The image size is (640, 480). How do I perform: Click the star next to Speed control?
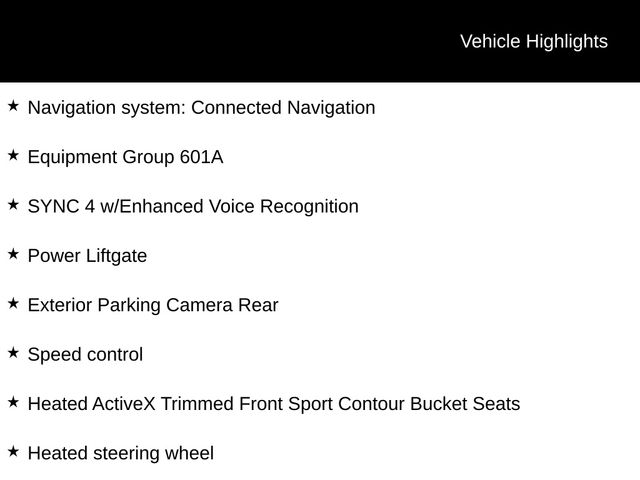point(13,352)
